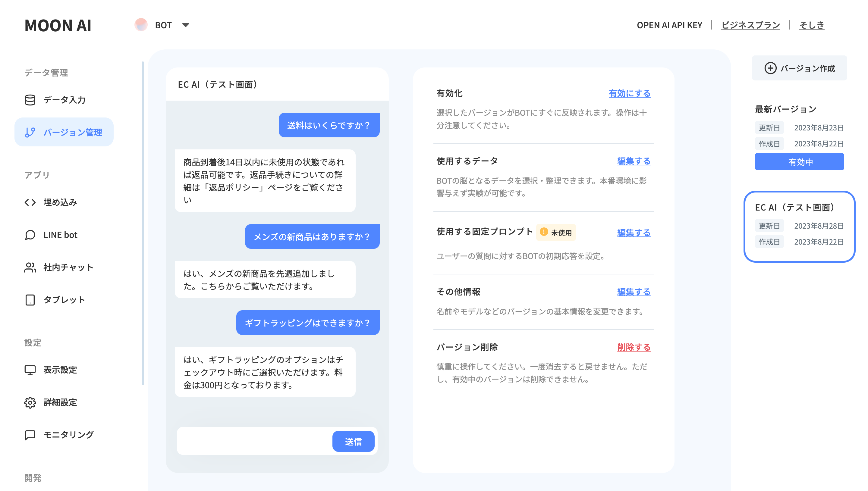Screen dimensions: 868x491
Task: Click the 埋め込み code brackets icon
Action: 30,202
